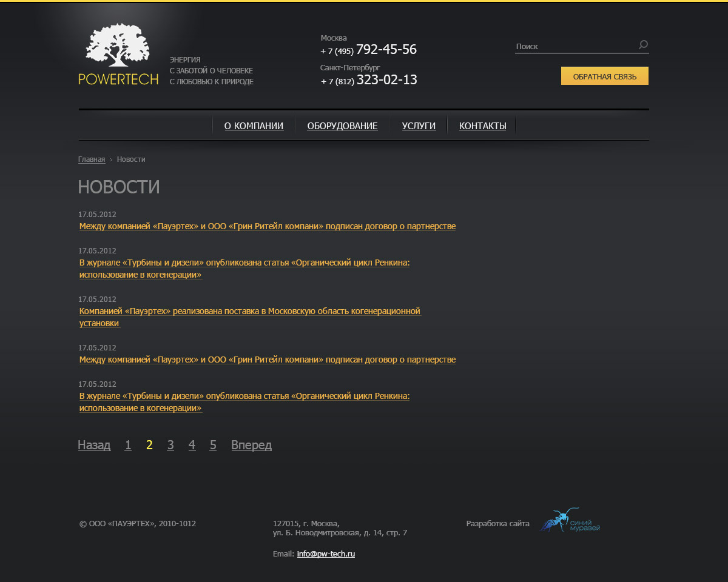Screen dimensions: 728x582
Task: Go to pagination page 4
Action: click(x=192, y=445)
